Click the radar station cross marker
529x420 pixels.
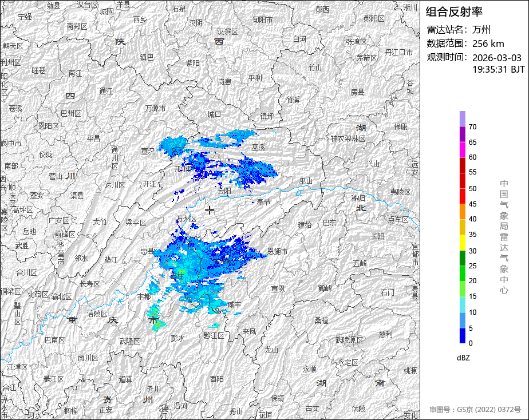[x=210, y=211]
